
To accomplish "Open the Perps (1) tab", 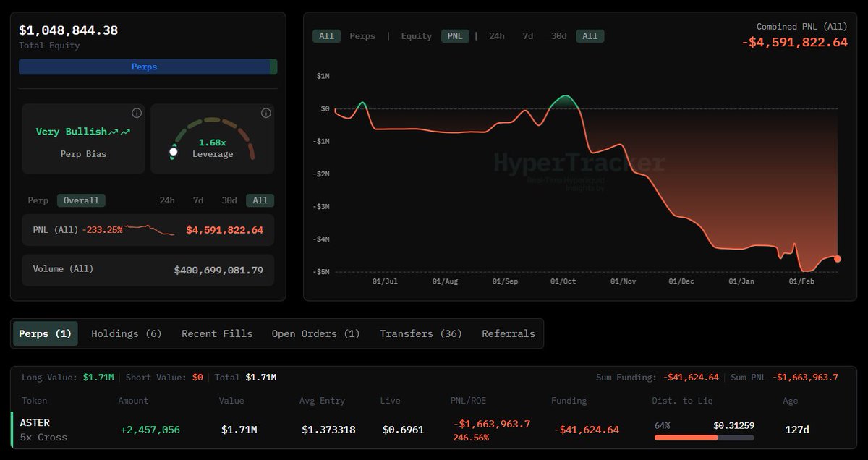I will 46,333.
